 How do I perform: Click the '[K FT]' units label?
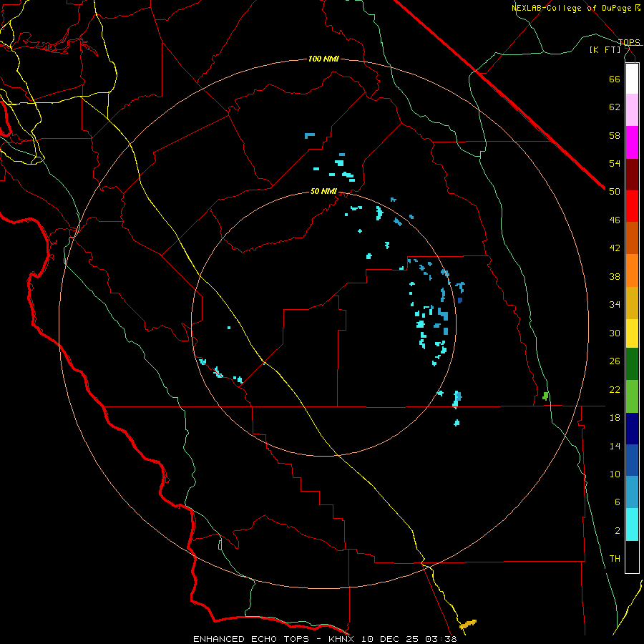coord(605,49)
